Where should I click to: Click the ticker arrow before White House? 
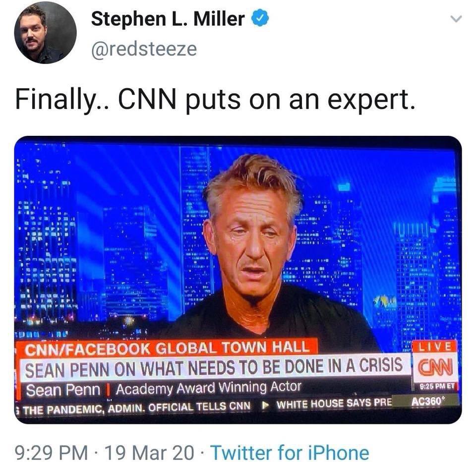tap(266, 404)
